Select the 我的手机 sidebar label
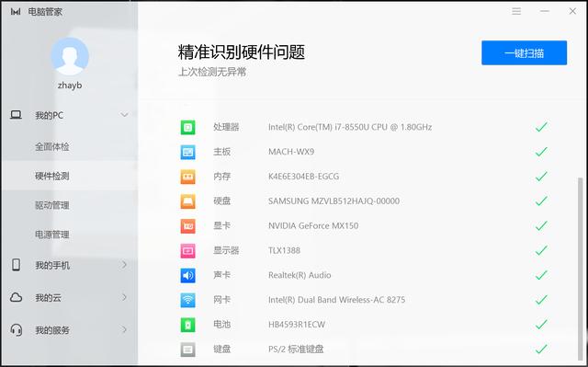This screenshot has width=588, height=367. click(x=52, y=265)
